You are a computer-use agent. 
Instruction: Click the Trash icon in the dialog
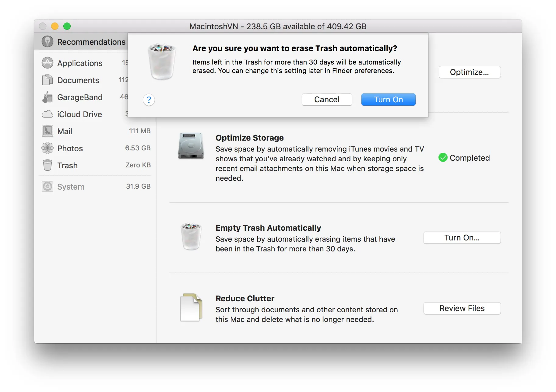pyautogui.click(x=162, y=61)
